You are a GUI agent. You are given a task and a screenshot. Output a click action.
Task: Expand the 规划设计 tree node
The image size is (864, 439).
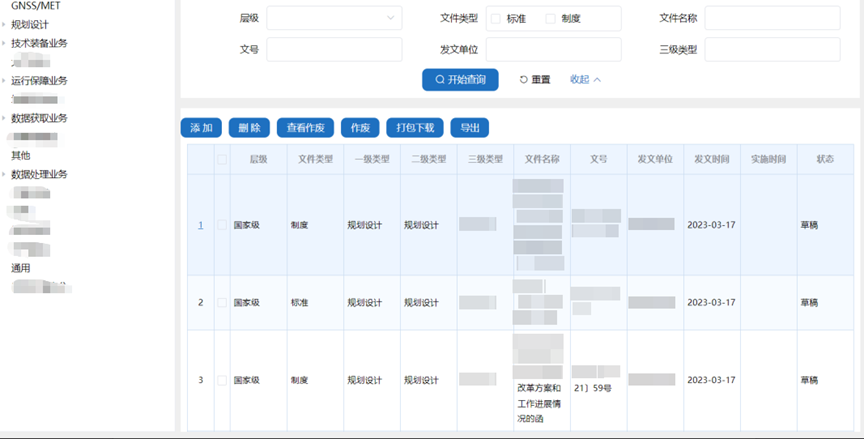(4, 24)
